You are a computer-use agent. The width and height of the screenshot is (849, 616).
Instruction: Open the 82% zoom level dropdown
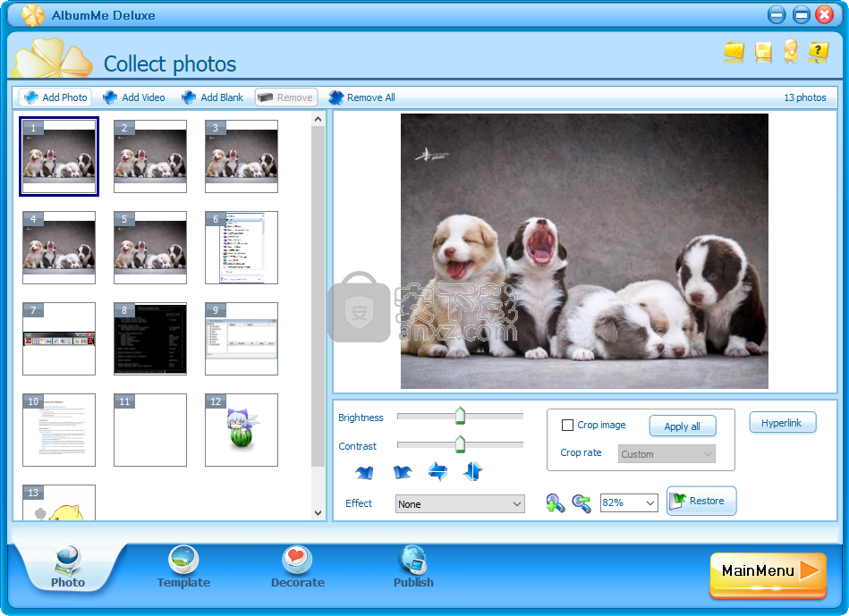(629, 502)
